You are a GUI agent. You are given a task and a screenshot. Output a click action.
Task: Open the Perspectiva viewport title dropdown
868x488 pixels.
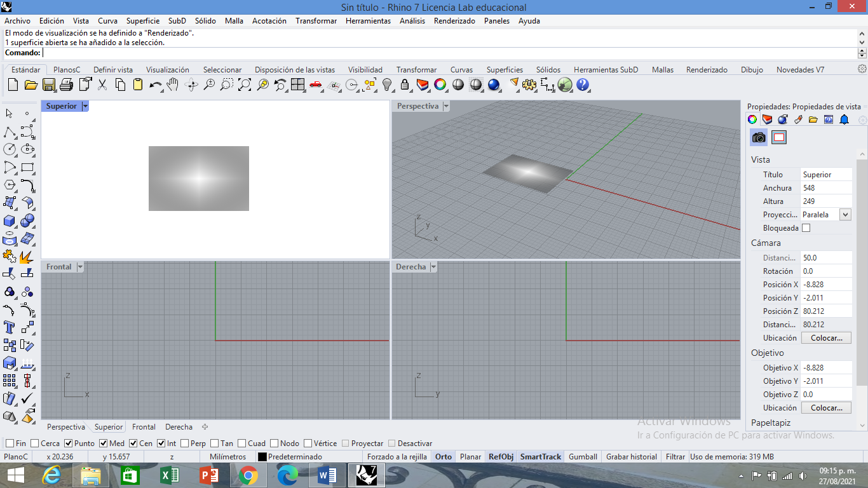pos(445,106)
